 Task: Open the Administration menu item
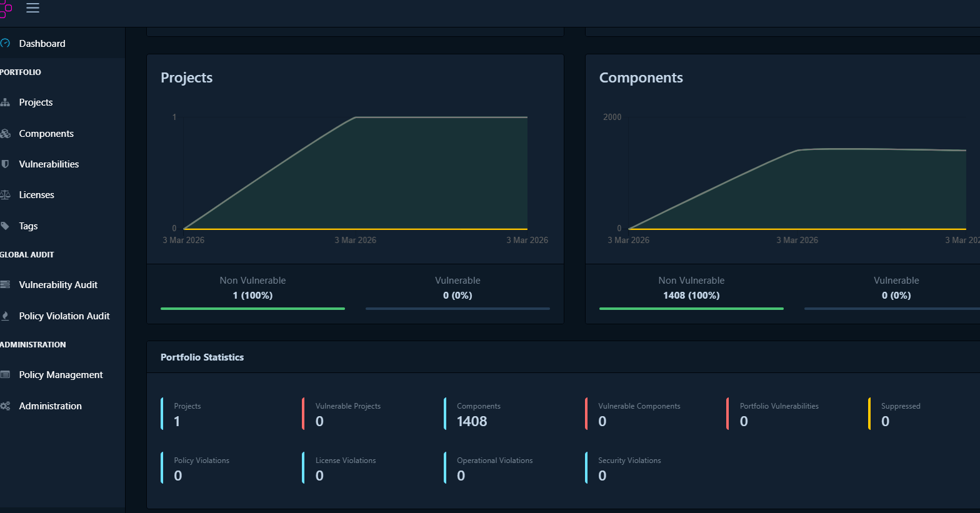pyautogui.click(x=50, y=406)
